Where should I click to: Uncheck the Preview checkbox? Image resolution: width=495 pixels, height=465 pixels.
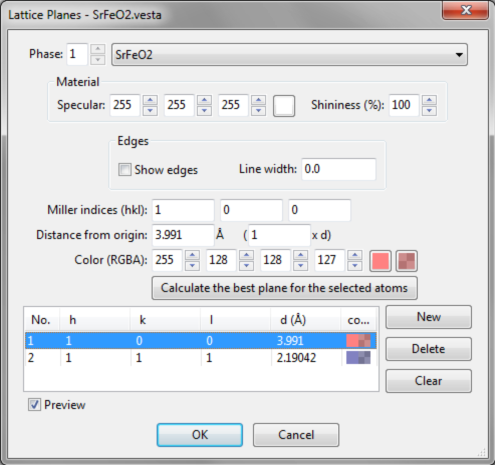(34, 405)
